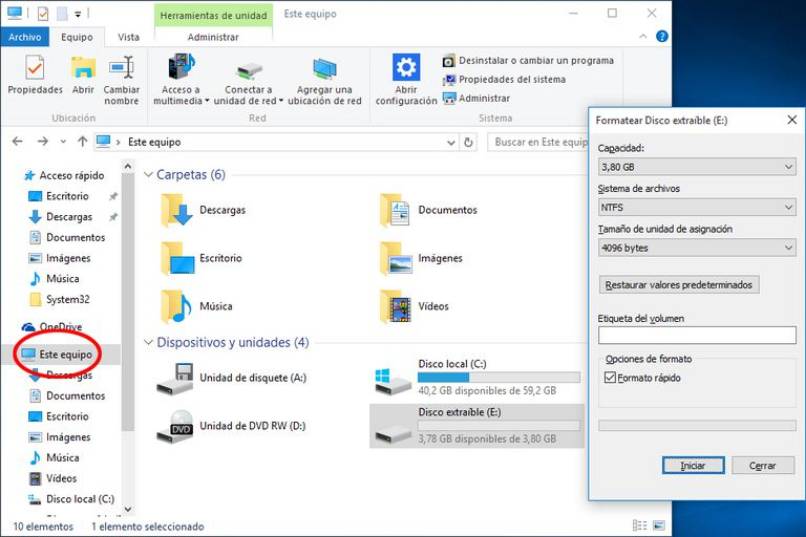Click Desinstalar o cambiar un programa
The width and height of the screenshot is (806, 537).
tap(528, 61)
